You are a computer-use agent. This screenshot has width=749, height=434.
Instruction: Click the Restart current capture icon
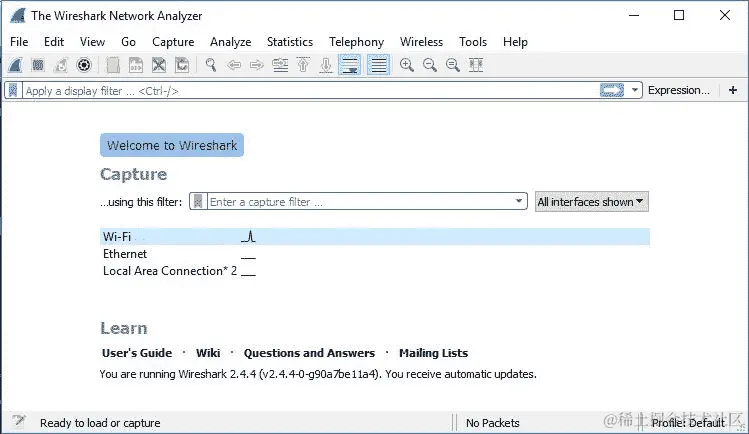pos(61,65)
